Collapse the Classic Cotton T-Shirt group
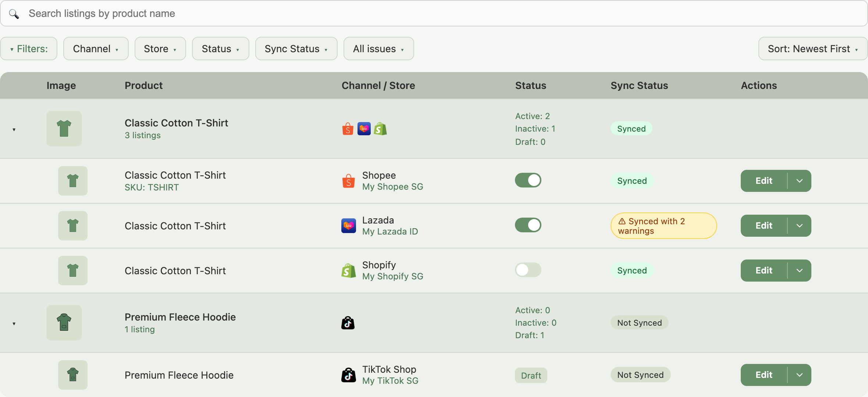 (14, 129)
